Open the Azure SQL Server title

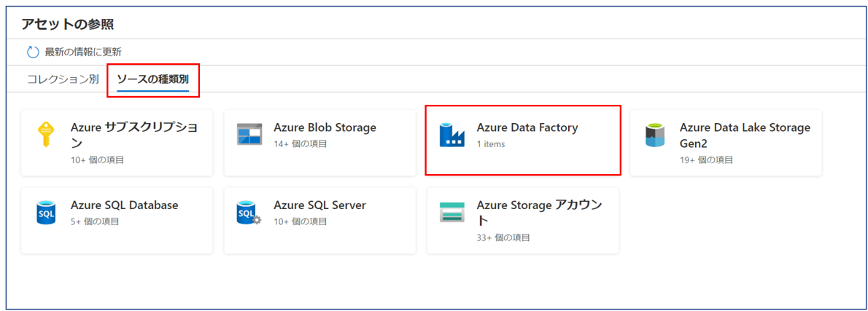[319, 205]
